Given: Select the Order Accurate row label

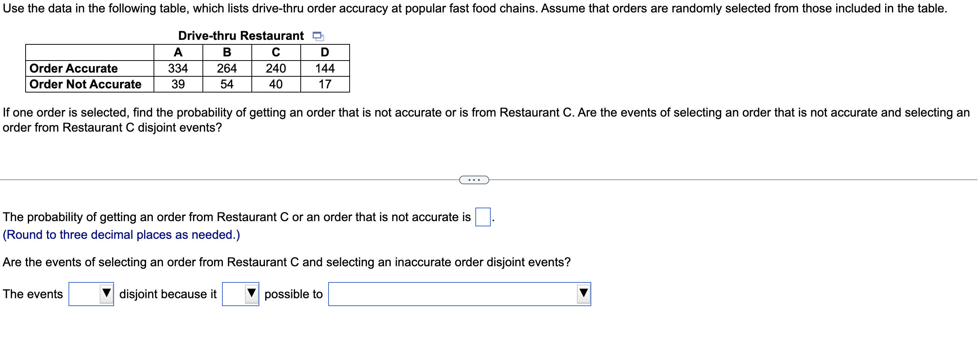Looking at the screenshot, I should point(74,68).
